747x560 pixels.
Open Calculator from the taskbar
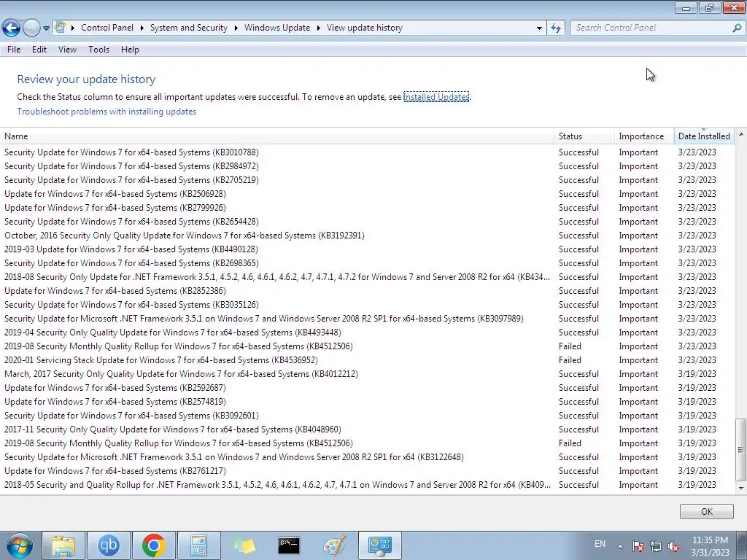pos(198,545)
